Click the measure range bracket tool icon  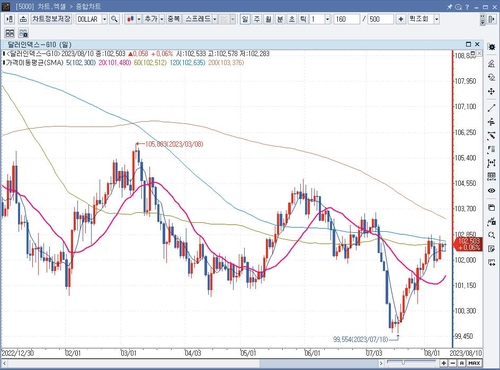(491, 163)
